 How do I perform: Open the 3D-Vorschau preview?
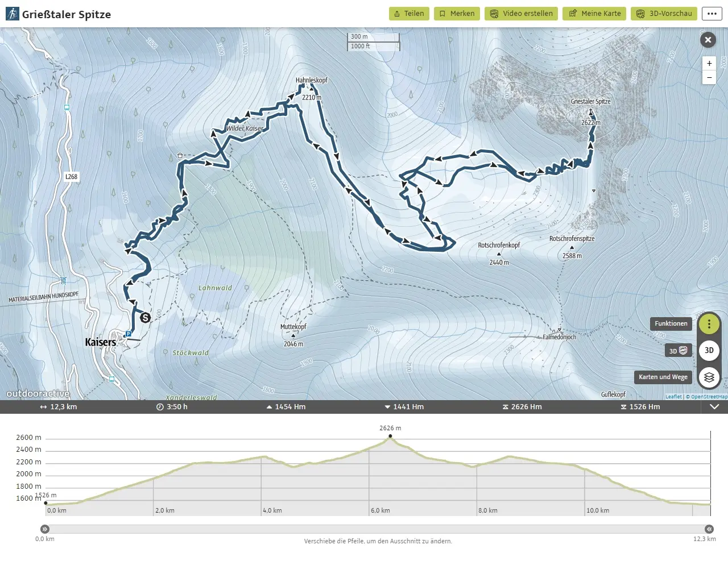pos(664,14)
